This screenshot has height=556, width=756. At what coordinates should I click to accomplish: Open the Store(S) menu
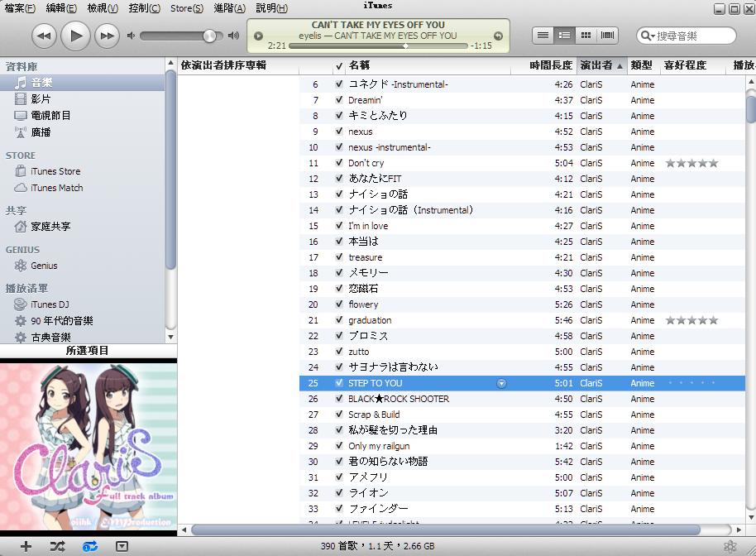[186, 8]
